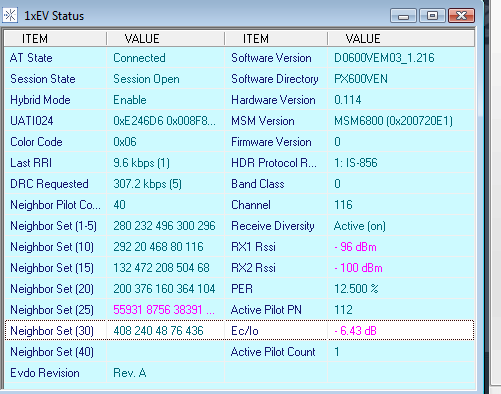Screen dimensions: 501x394
Task: Select the DRC Requested label
Action: pos(49,184)
